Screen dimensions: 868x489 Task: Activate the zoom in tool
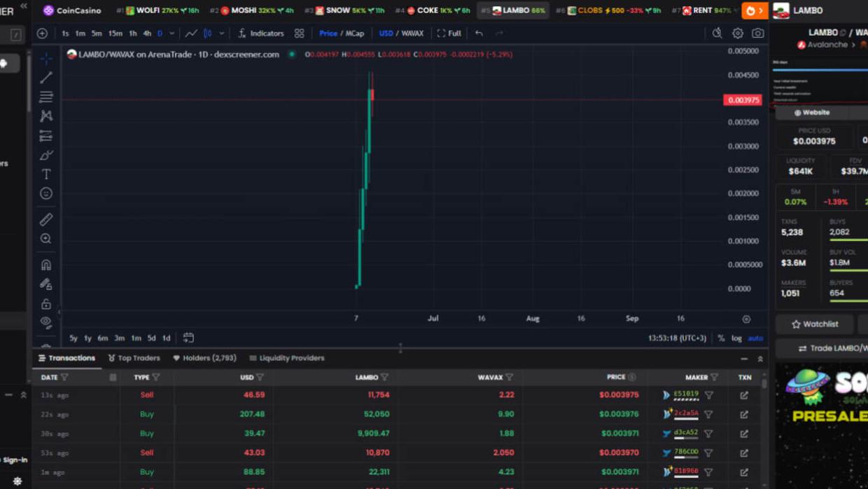coord(46,239)
